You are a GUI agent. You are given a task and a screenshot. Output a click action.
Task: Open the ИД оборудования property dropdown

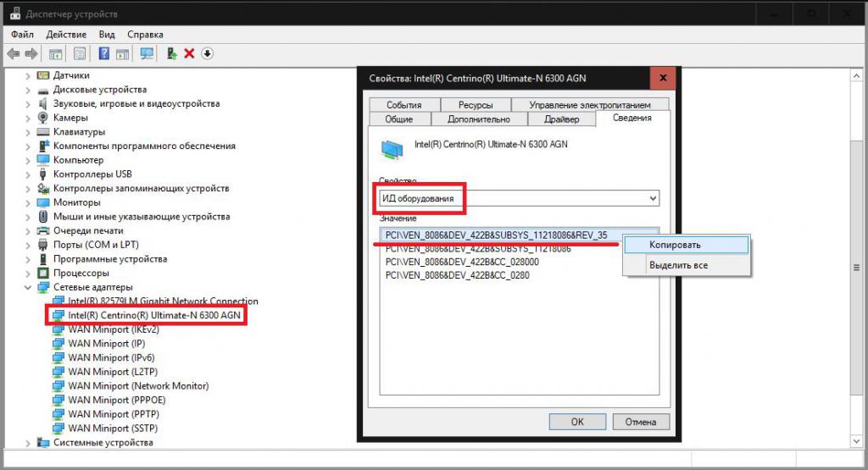point(520,198)
